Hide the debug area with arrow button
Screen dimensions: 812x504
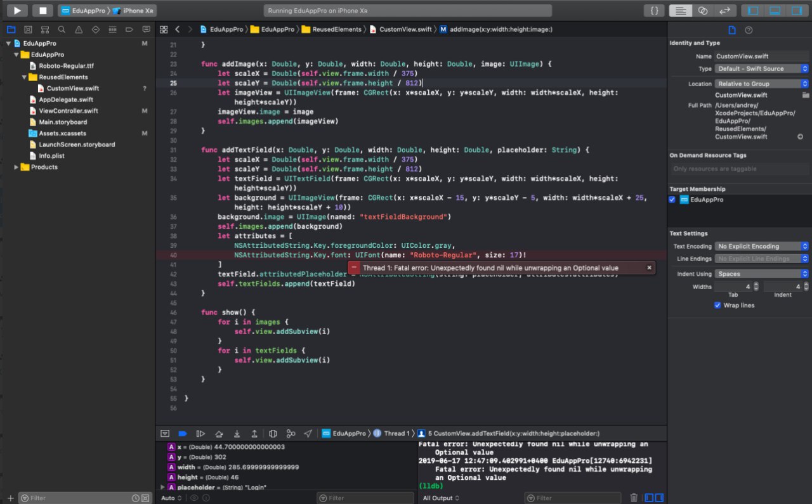165,434
